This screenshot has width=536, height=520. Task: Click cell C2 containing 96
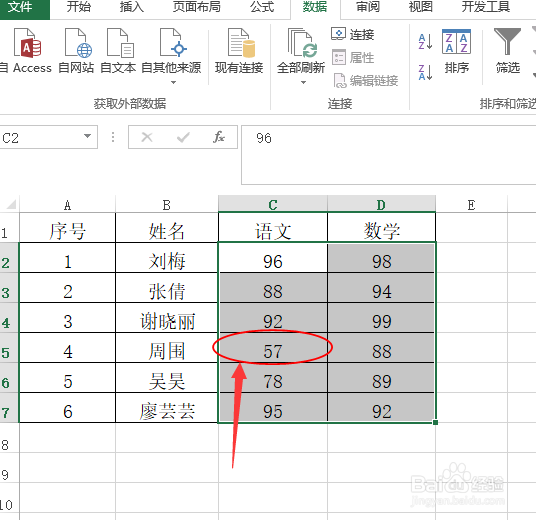coord(273,258)
